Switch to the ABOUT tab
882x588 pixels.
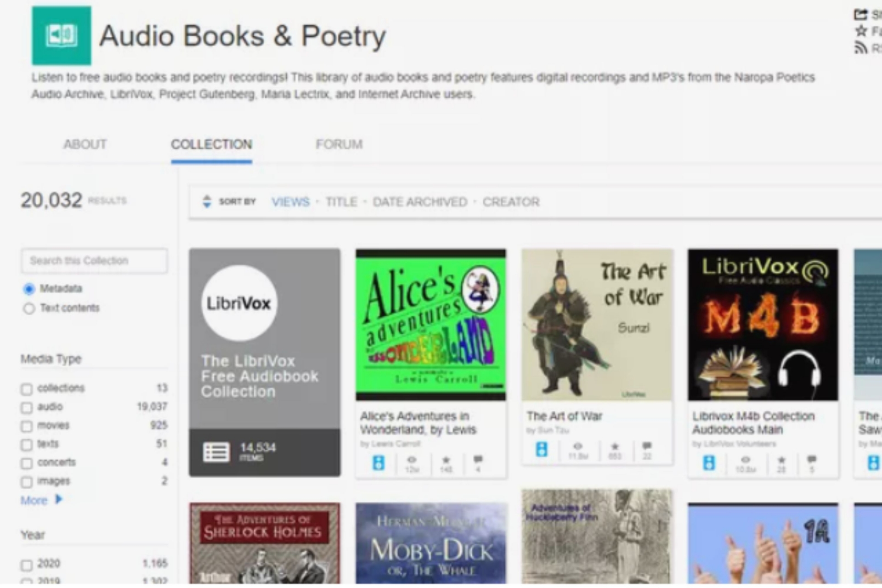85,145
